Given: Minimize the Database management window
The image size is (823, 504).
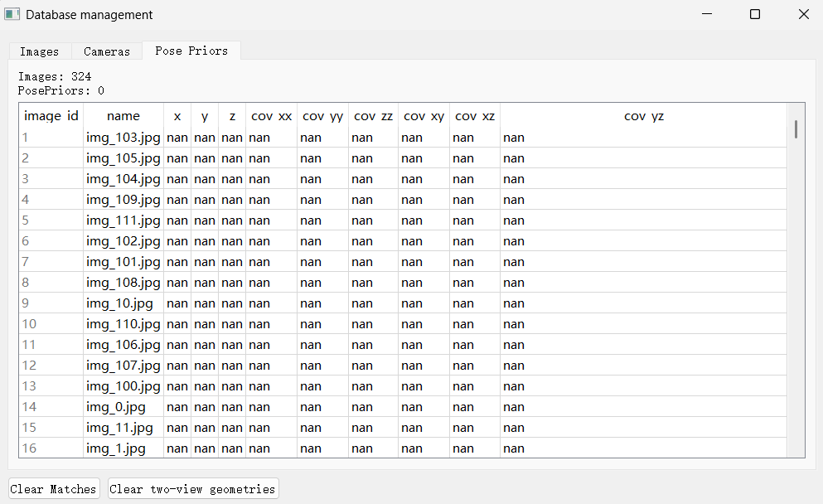Looking at the screenshot, I should 707,15.
